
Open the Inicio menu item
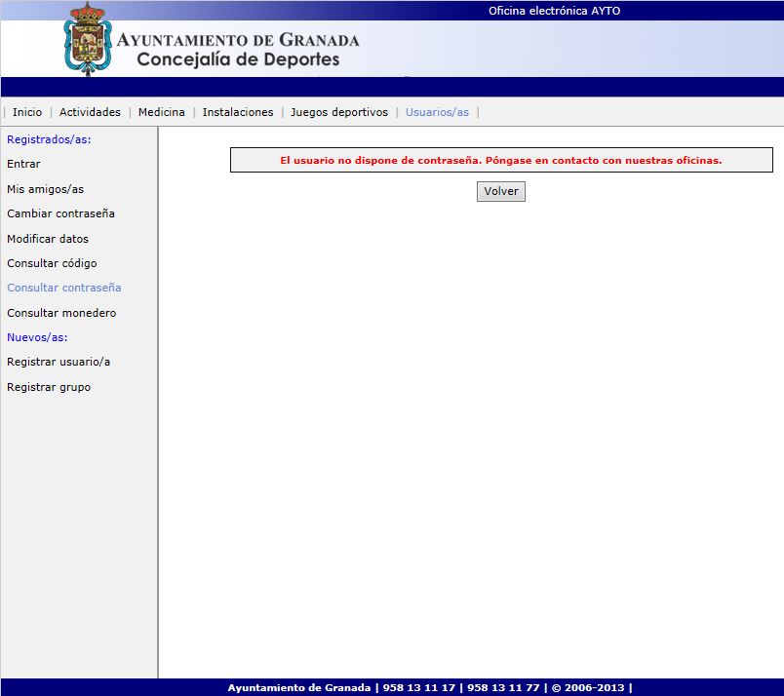[x=27, y=112]
